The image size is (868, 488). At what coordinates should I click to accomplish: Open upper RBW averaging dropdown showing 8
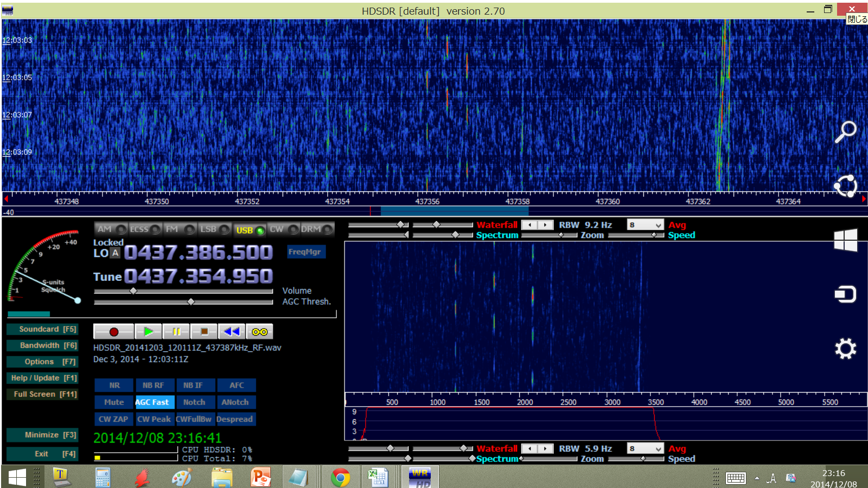(645, 224)
